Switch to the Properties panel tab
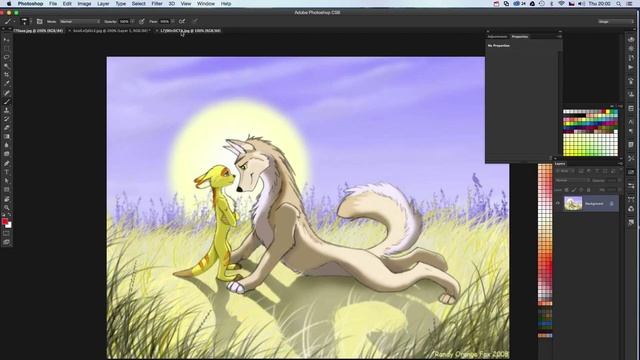Image resolution: width=640 pixels, height=360 pixels. pos(520,37)
